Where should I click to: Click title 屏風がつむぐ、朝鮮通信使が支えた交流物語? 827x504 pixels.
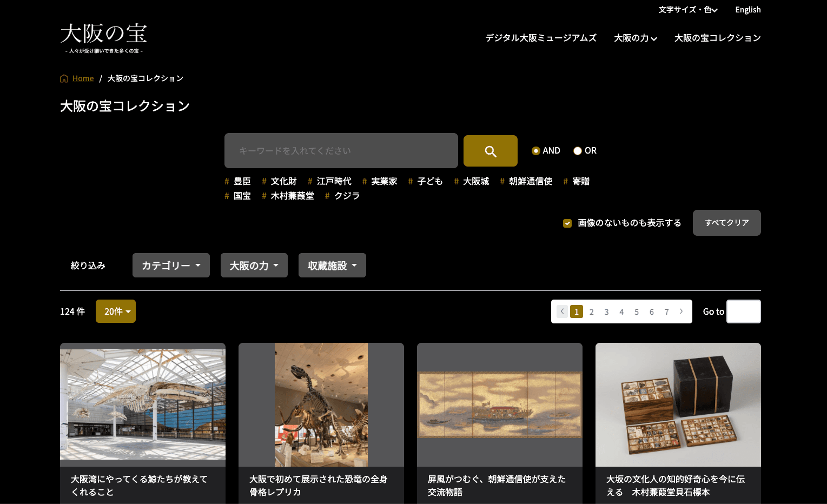(497, 486)
